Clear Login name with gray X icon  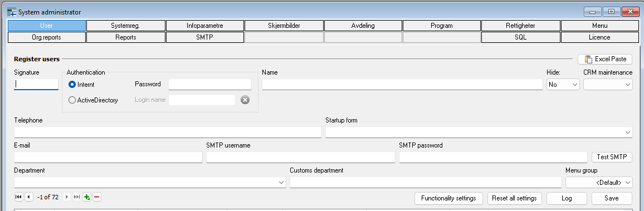point(245,100)
